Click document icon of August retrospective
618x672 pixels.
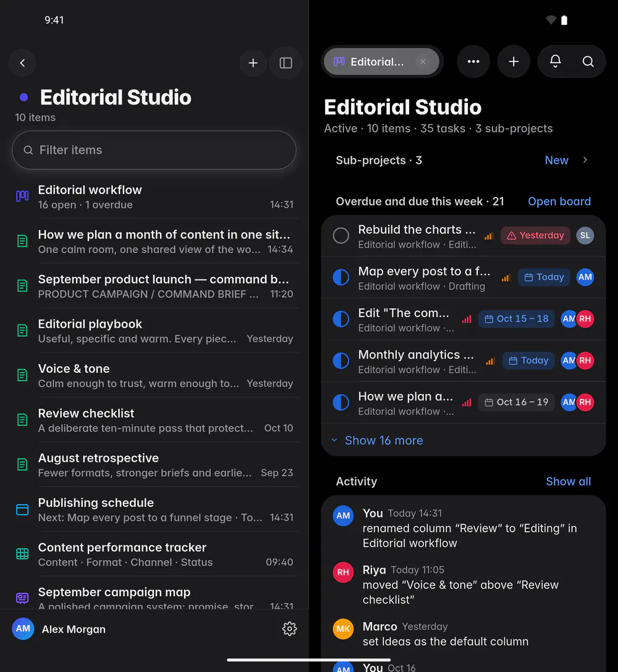point(22,464)
